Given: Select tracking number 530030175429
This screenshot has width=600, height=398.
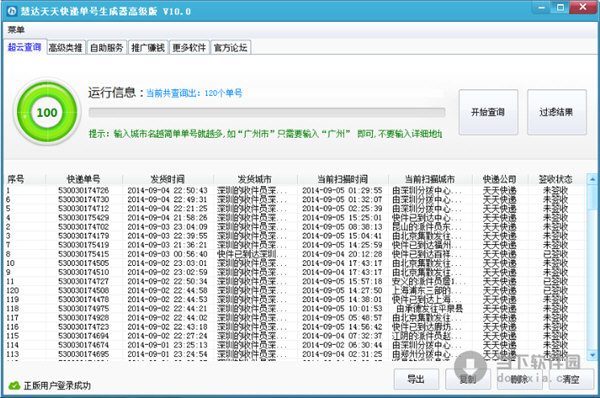Looking at the screenshot, I should click(83, 218).
